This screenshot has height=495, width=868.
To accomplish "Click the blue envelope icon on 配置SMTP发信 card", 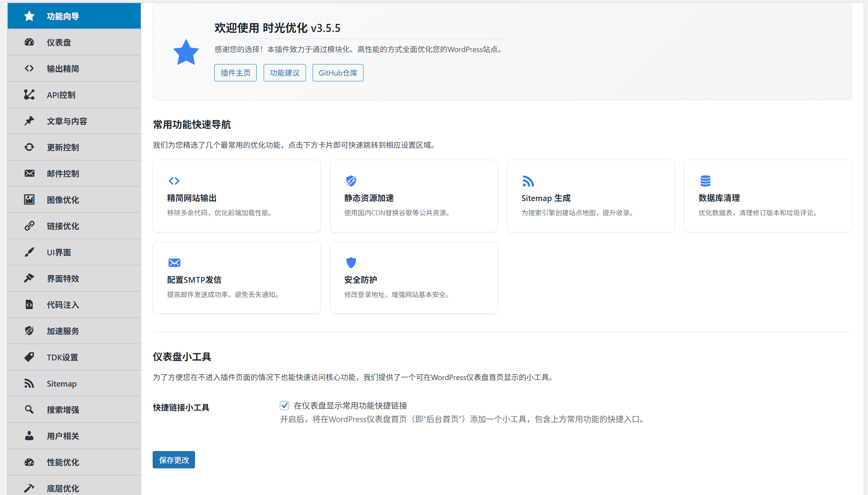I will pos(174,263).
